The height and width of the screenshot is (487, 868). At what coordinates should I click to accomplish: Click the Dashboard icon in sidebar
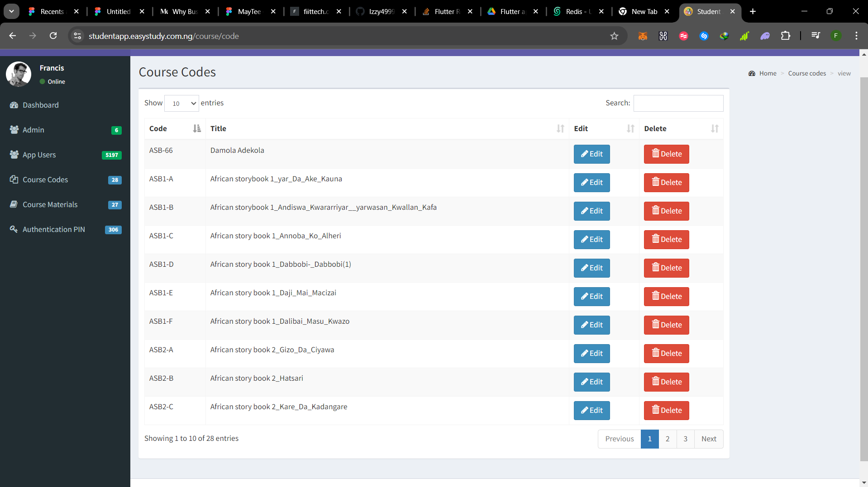pyautogui.click(x=14, y=105)
